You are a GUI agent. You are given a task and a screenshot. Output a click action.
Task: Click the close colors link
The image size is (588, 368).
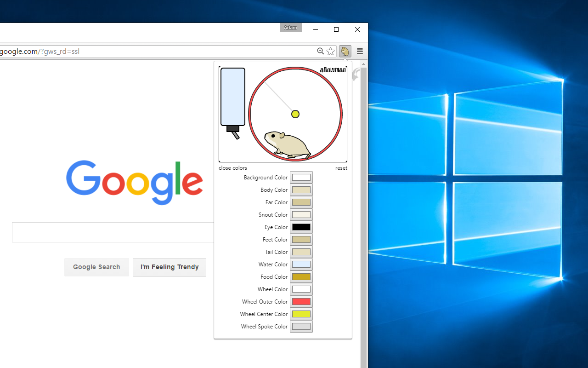pos(233,168)
